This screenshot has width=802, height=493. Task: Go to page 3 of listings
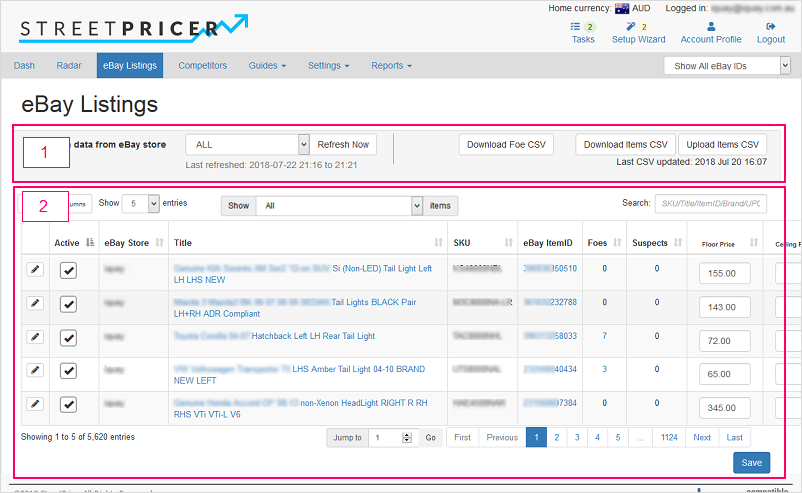[x=578, y=438]
